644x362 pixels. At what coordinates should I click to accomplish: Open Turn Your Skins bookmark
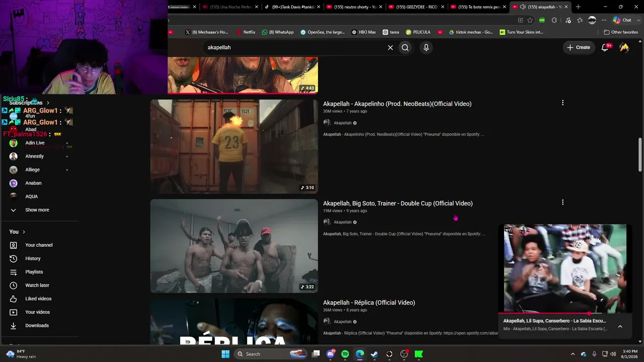(x=521, y=32)
